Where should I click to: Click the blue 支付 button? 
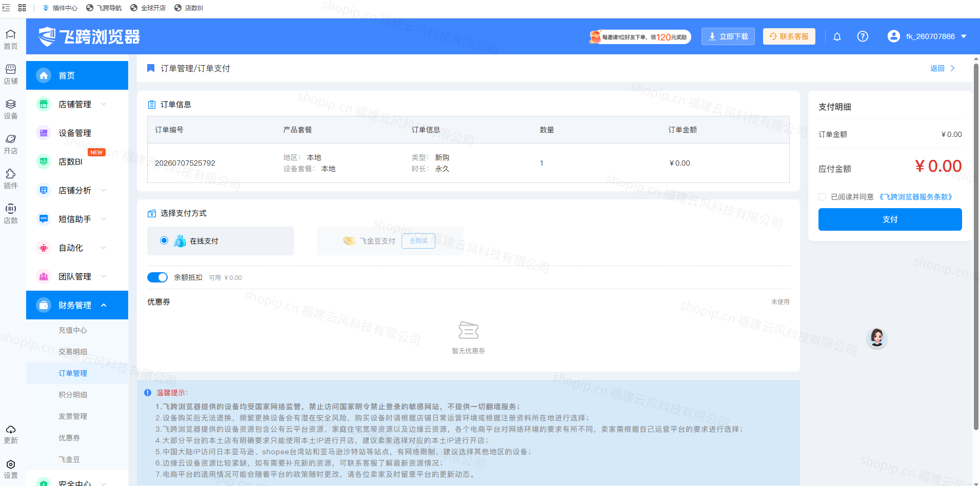point(890,219)
